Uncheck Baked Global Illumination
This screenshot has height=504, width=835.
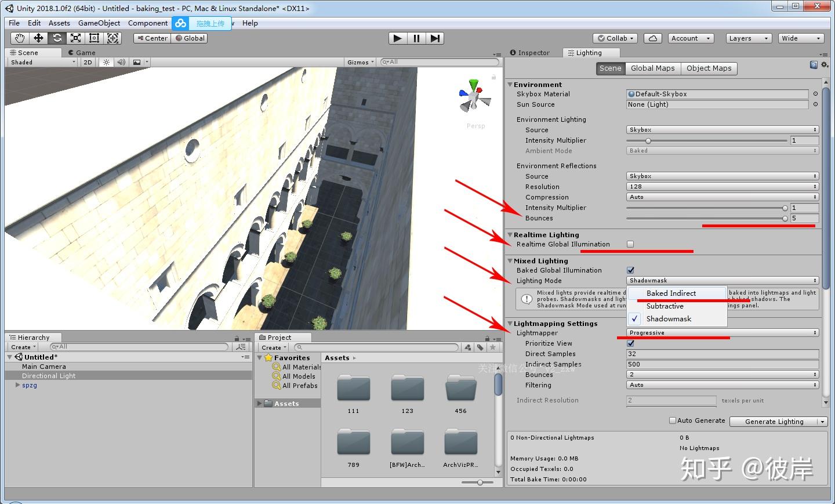pos(630,270)
